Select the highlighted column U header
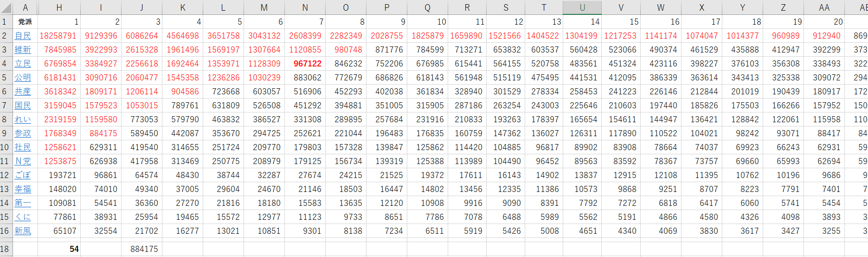The width and height of the screenshot is (868, 257). (x=582, y=7)
